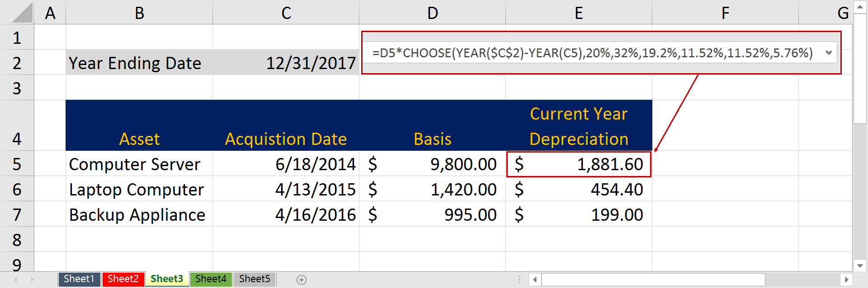This screenshot has width=868, height=288.
Task: Click the horizontal scrollbar right arrow
Action: click(846, 279)
